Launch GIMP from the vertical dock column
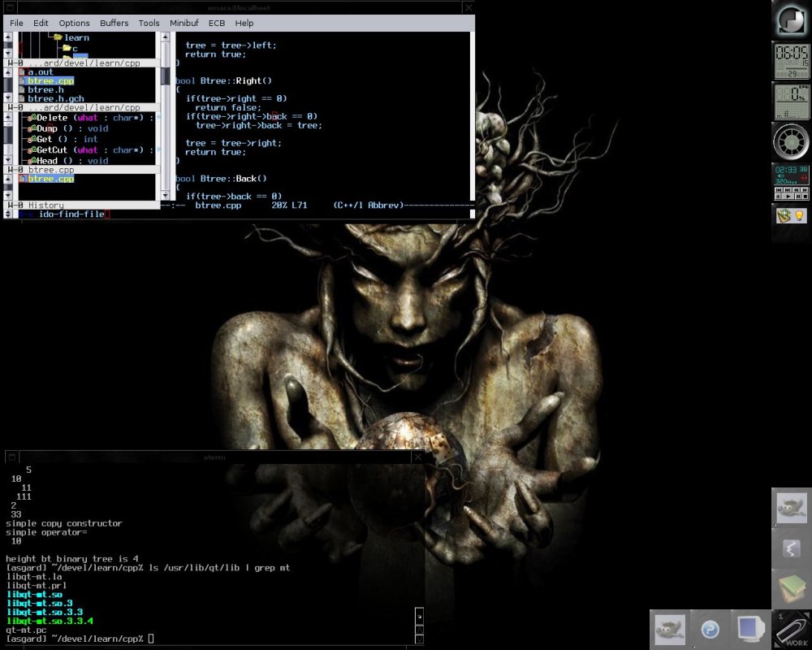 (791, 508)
